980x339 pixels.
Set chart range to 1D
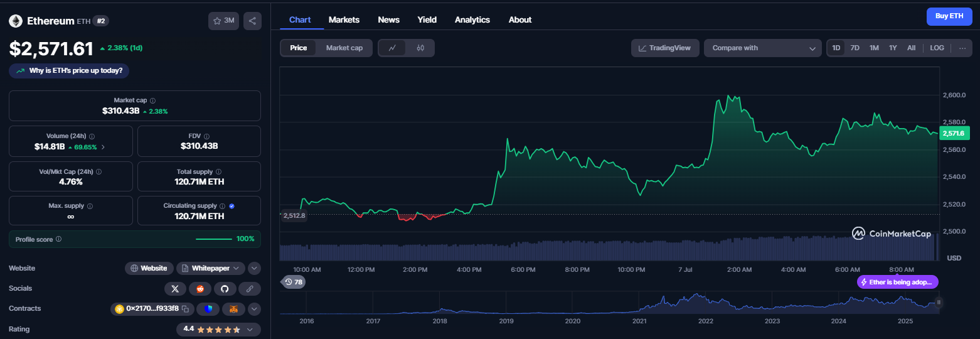coord(836,48)
